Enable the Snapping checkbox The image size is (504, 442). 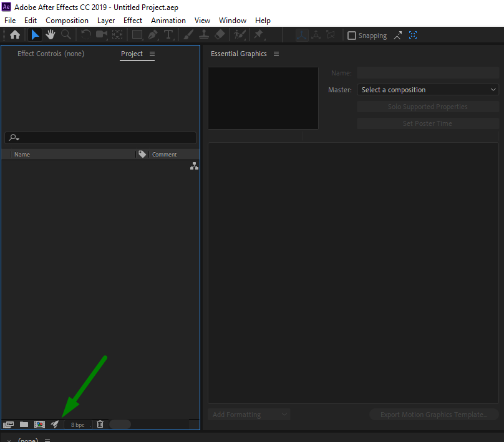pos(352,36)
